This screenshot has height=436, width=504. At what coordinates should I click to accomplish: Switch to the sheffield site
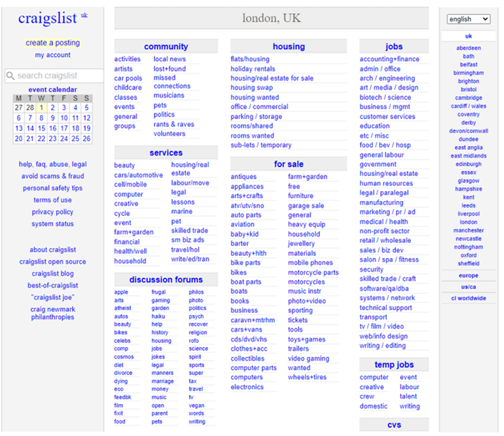click(x=468, y=263)
